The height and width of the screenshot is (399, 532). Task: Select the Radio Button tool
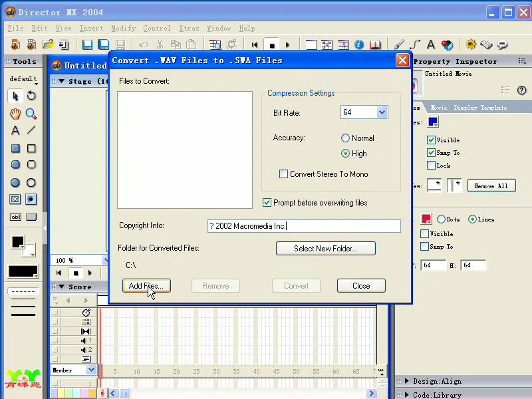pyautogui.click(x=31, y=199)
